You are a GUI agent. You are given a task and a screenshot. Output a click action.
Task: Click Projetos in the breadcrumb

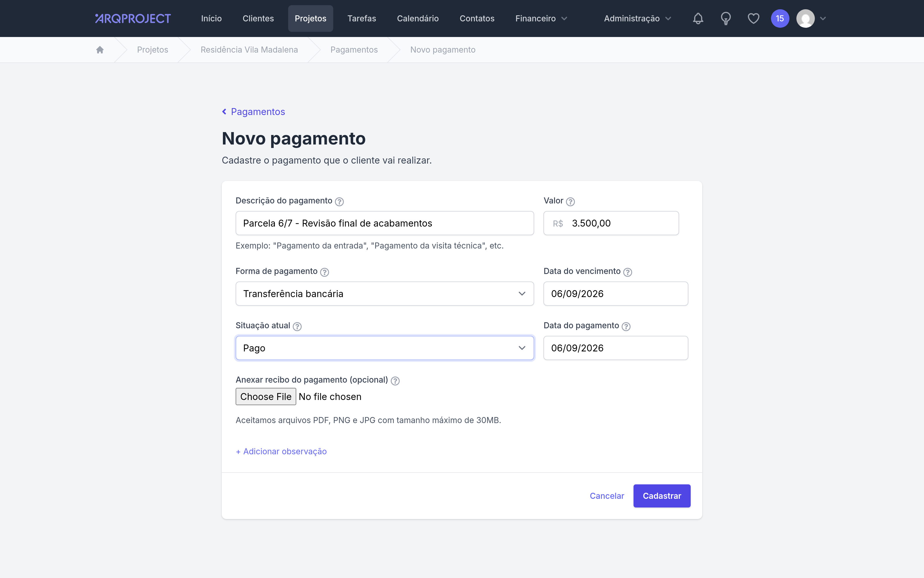[x=152, y=50]
